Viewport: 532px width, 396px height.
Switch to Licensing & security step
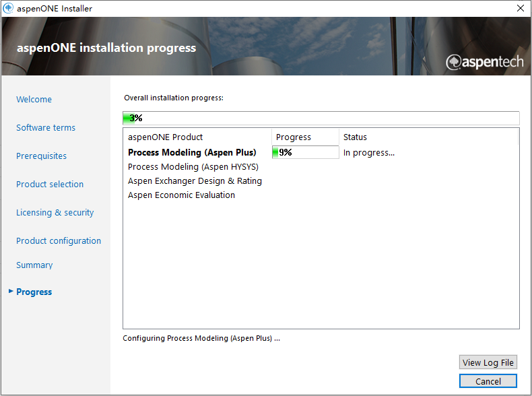(55, 213)
